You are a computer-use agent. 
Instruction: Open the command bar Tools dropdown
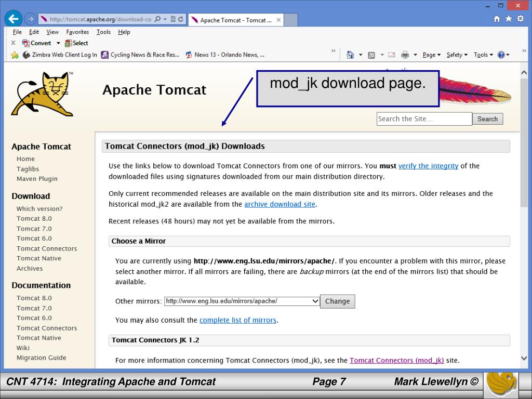point(483,55)
